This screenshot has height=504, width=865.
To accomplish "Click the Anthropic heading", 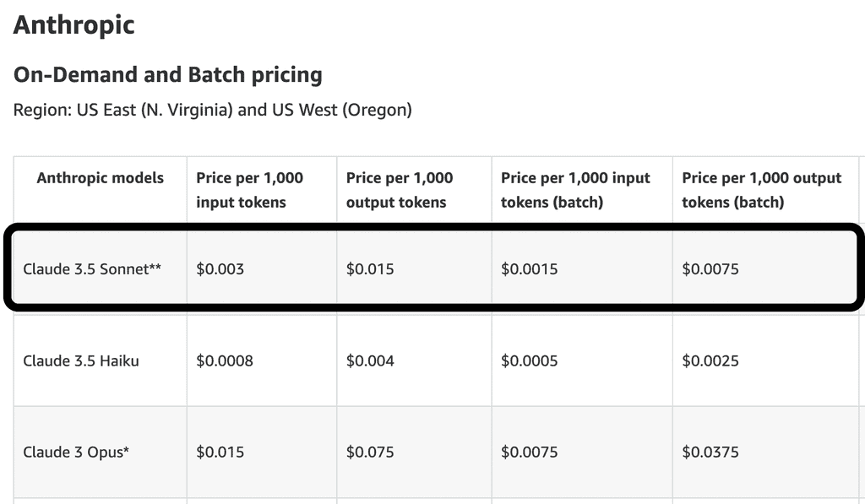I will click(74, 24).
